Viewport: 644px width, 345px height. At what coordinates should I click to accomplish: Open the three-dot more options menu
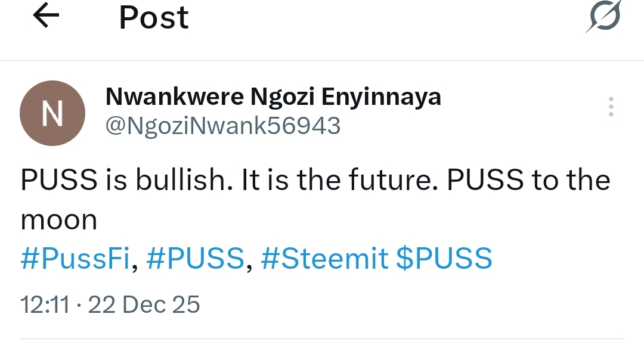pyautogui.click(x=611, y=107)
